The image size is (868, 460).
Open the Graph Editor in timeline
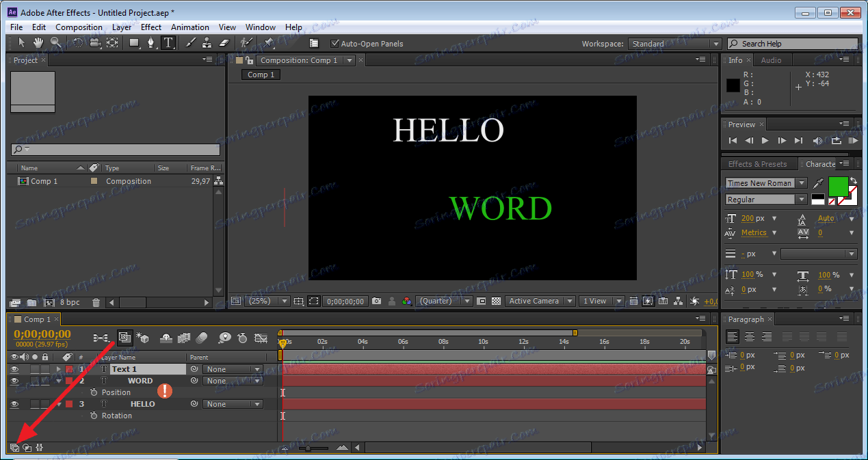(261, 338)
